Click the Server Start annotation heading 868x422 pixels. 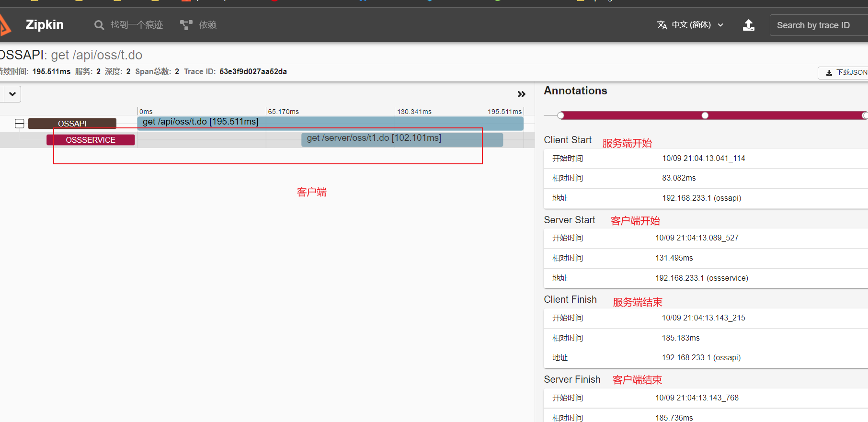(570, 220)
